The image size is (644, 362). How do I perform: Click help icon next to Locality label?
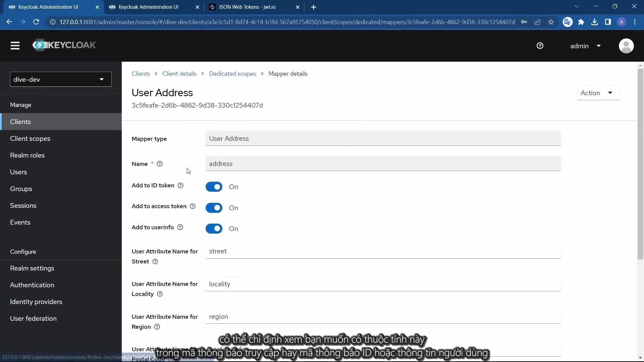tap(160, 294)
